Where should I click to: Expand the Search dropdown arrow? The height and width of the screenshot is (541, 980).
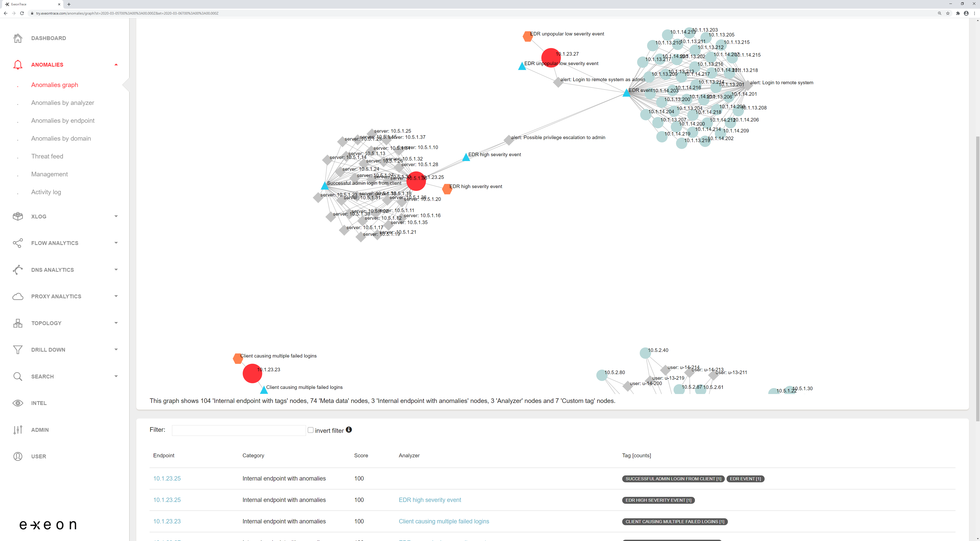pyautogui.click(x=116, y=376)
